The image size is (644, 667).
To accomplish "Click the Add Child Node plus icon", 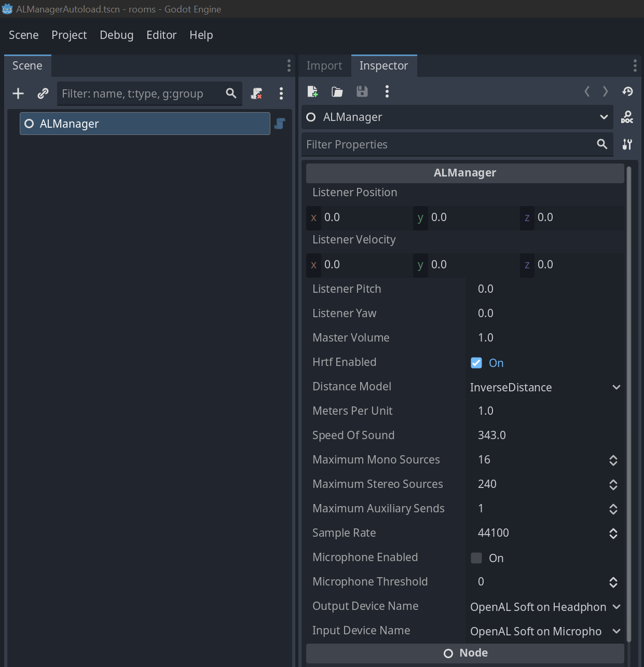I will tap(18, 93).
